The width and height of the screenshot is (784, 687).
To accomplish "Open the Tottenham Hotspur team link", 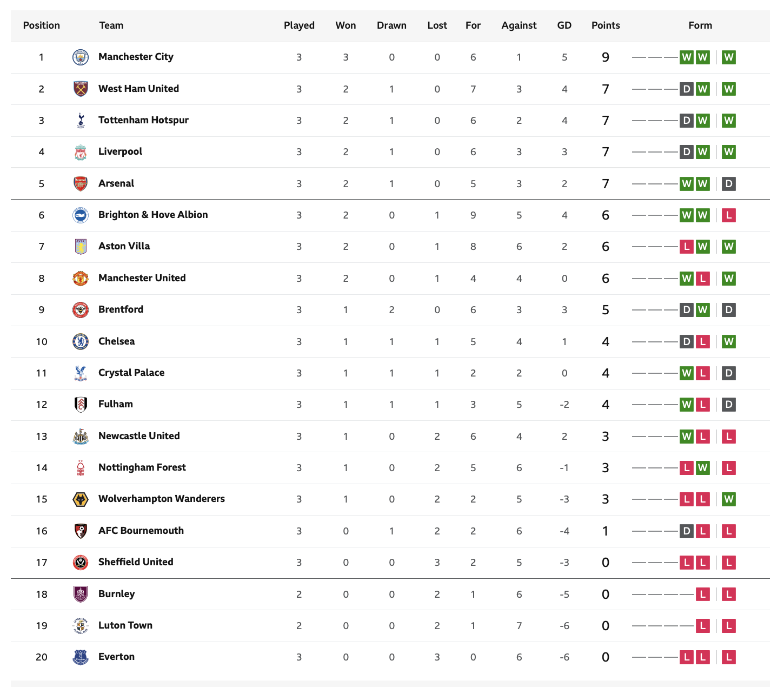I will [143, 120].
